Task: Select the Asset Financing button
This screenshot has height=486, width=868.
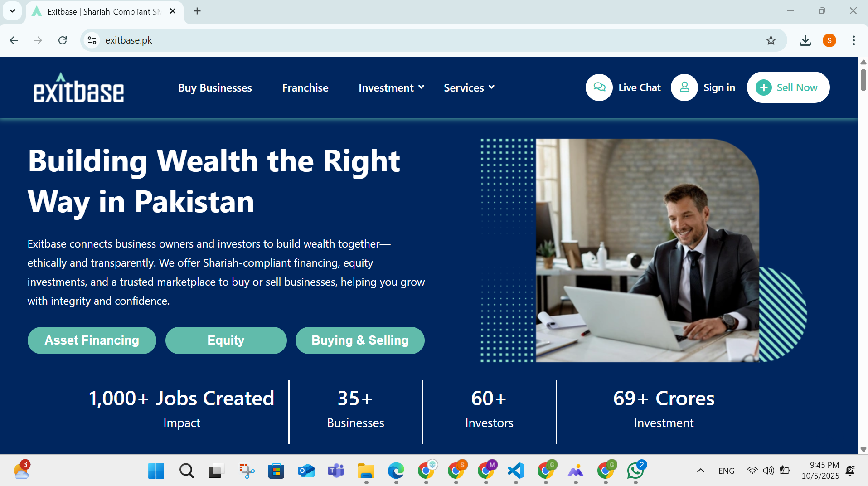Action: pos(92,340)
